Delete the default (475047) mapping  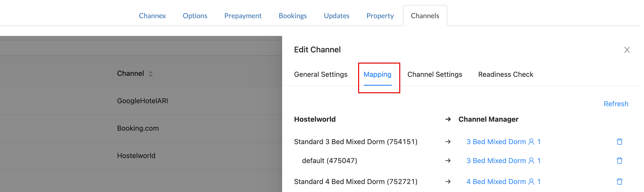[x=620, y=161]
